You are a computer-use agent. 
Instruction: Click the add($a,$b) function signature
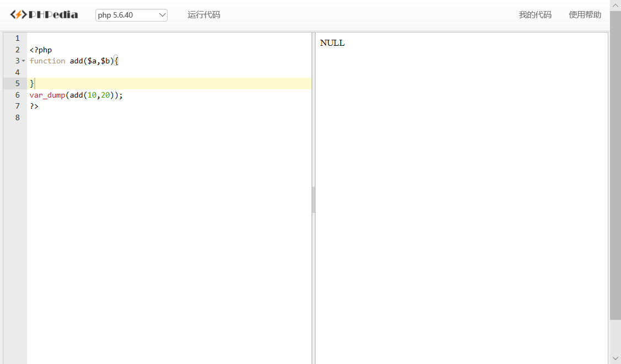tap(92, 61)
